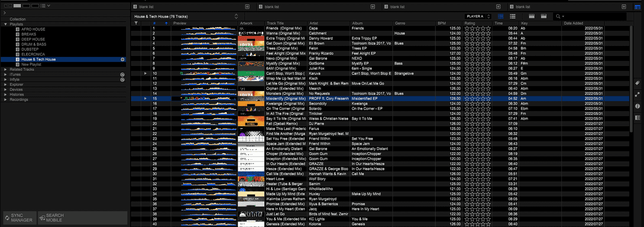Expand the collapsed sidebar arrow above Collection
The height and width of the screenshot is (227, 644).
click(4, 13)
